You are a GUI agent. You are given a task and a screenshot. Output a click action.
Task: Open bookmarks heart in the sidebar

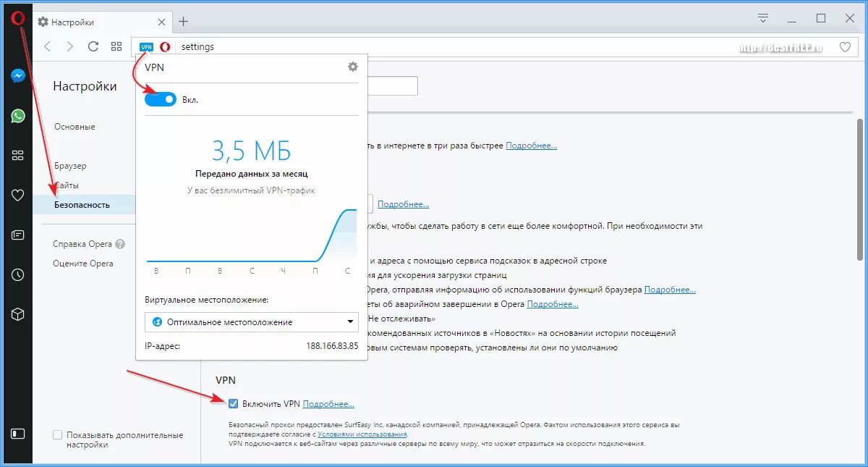coord(18,195)
